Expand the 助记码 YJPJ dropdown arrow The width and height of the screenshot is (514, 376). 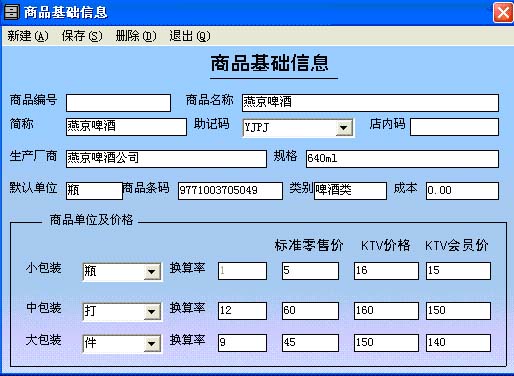(x=344, y=127)
